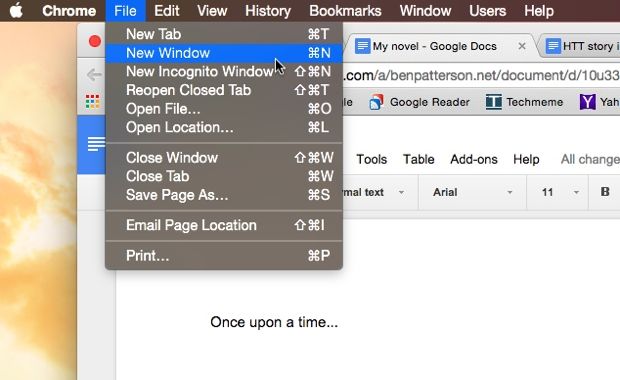
Task: Open the History menu
Action: [268, 11]
